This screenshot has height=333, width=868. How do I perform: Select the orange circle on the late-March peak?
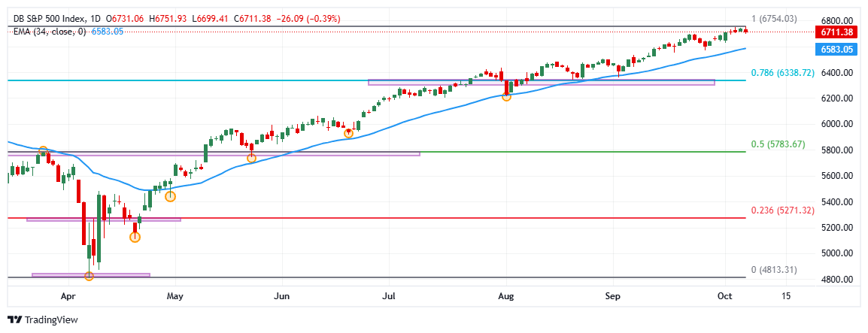pyautogui.click(x=43, y=151)
